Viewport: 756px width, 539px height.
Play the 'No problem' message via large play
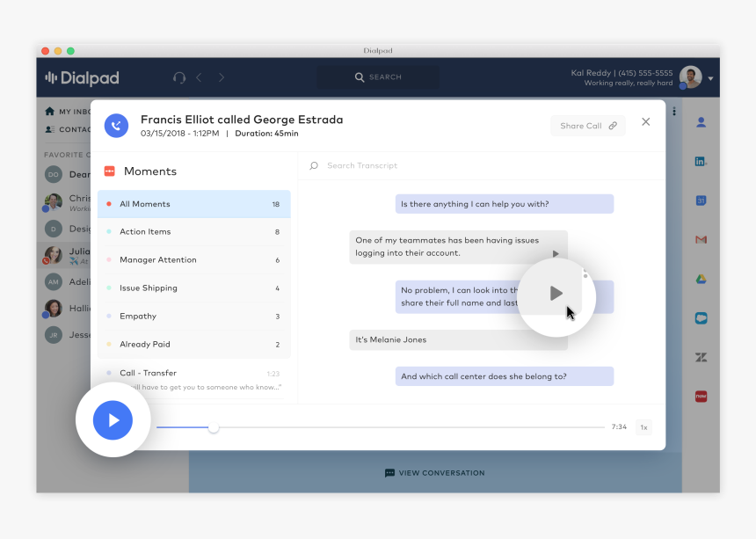tap(556, 293)
